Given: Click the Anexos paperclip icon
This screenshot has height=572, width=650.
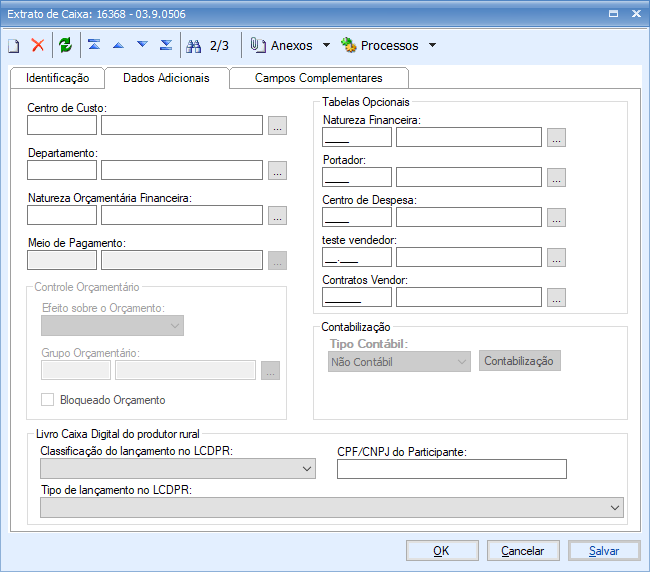Looking at the screenshot, I should tap(258, 45).
